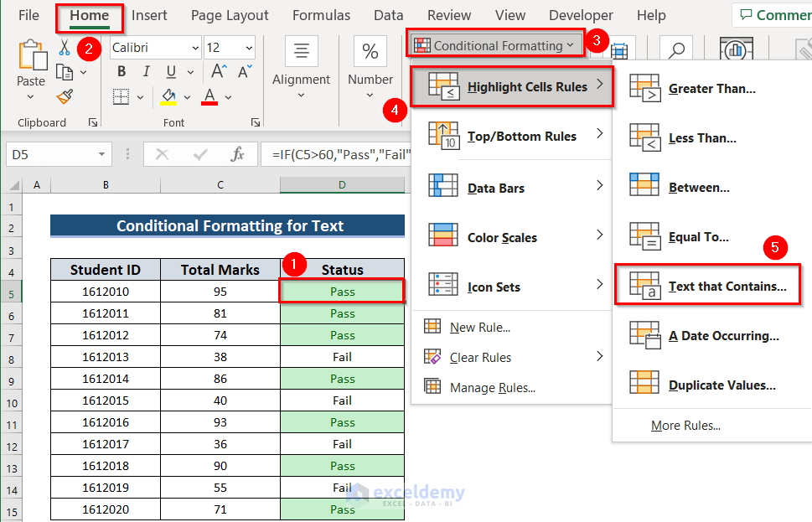The image size is (812, 522).
Task: Open the underline style dropdown arrow
Action: click(190, 73)
